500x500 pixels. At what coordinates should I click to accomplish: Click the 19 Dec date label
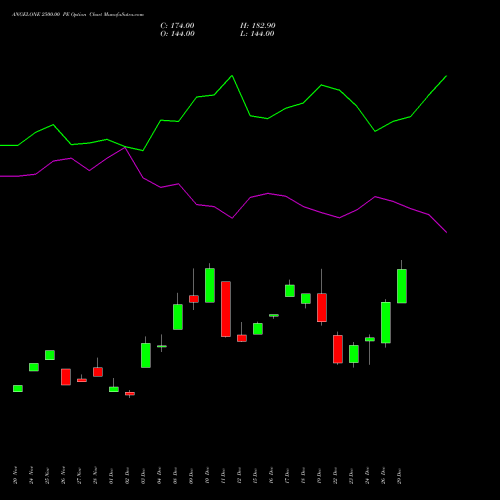319,476
